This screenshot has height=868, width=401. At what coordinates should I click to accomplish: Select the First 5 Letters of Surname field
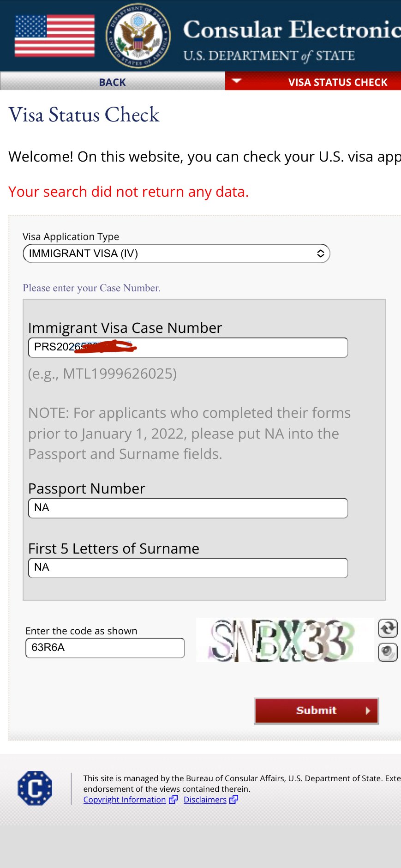point(188,567)
